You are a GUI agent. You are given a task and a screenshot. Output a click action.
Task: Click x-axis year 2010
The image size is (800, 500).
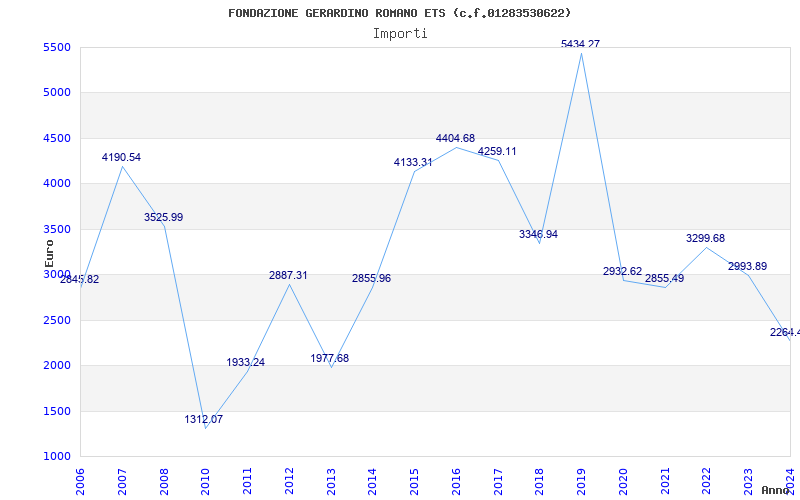tap(205, 481)
